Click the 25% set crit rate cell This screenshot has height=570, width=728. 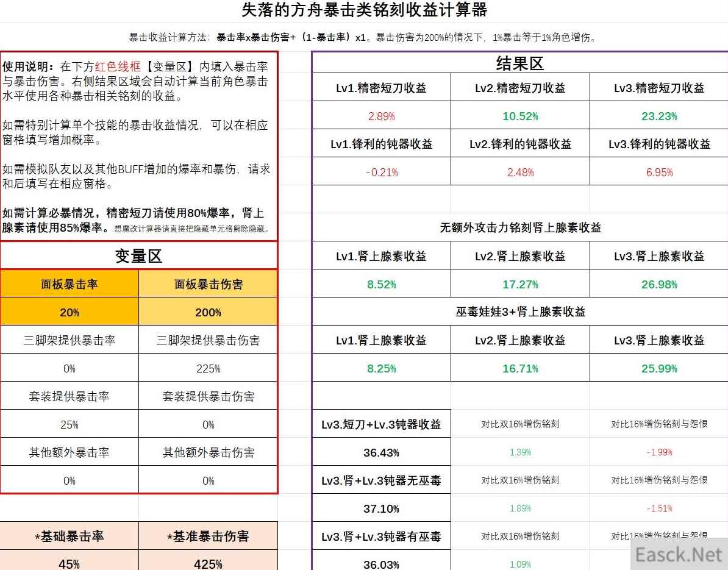(70, 424)
